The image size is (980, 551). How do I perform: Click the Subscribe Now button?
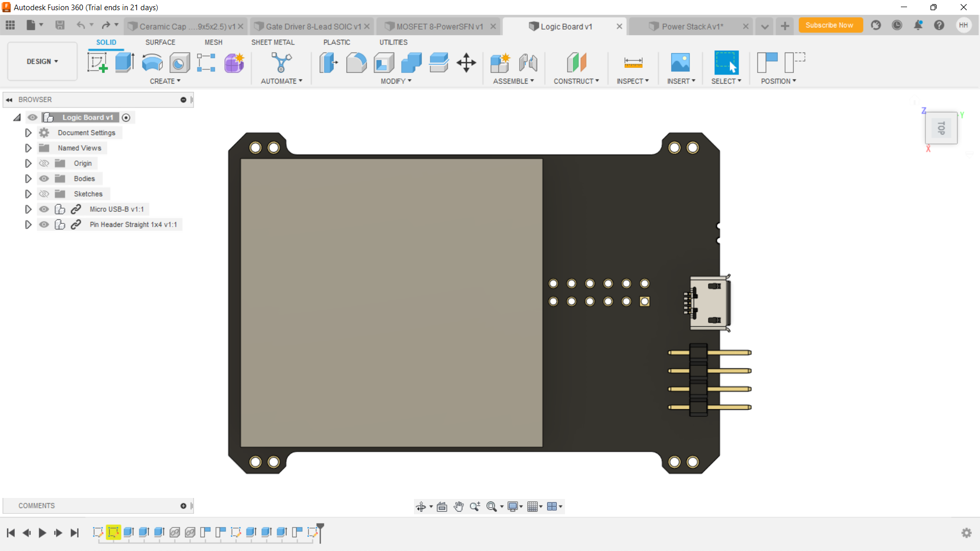829,25
